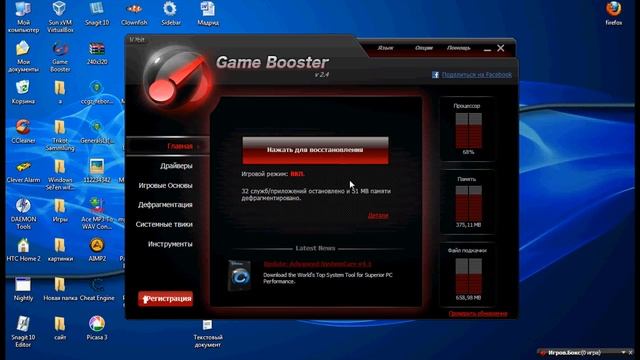Open the Корзина recycle bin
640x360 pixels.
23,92
